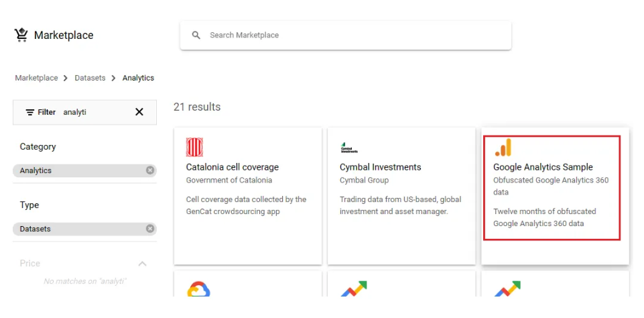The height and width of the screenshot is (318, 644).
Task: Click the 21 results count text
Action: click(197, 107)
